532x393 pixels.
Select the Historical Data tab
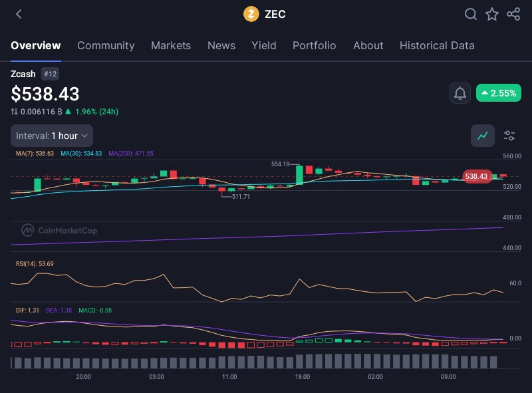(437, 45)
